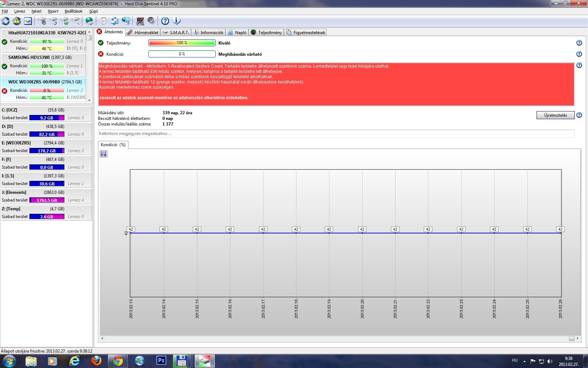The image size is (588, 368).
Task: Click the refresh disk status toolbar icon
Action: 6,21
